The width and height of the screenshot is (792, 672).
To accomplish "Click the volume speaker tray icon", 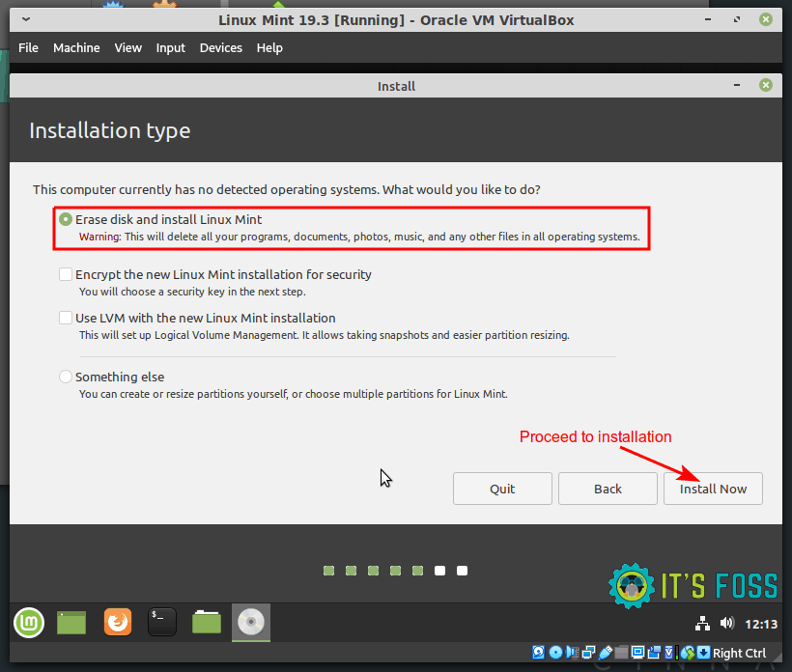I will 726,623.
